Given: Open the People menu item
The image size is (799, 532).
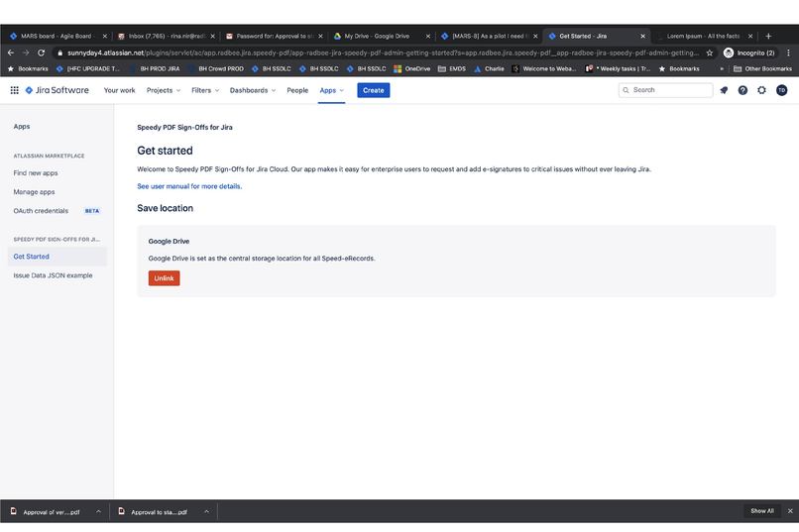Looking at the screenshot, I should (x=297, y=90).
